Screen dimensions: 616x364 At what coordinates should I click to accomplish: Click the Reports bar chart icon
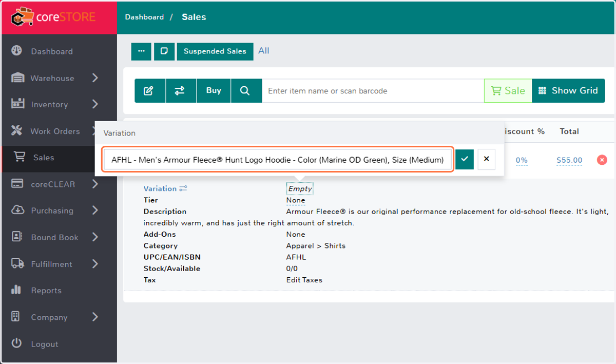pyautogui.click(x=16, y=290)
